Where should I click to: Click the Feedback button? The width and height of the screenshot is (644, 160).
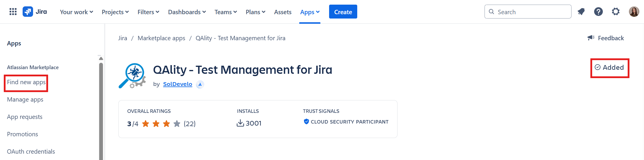tap(606, 38)
